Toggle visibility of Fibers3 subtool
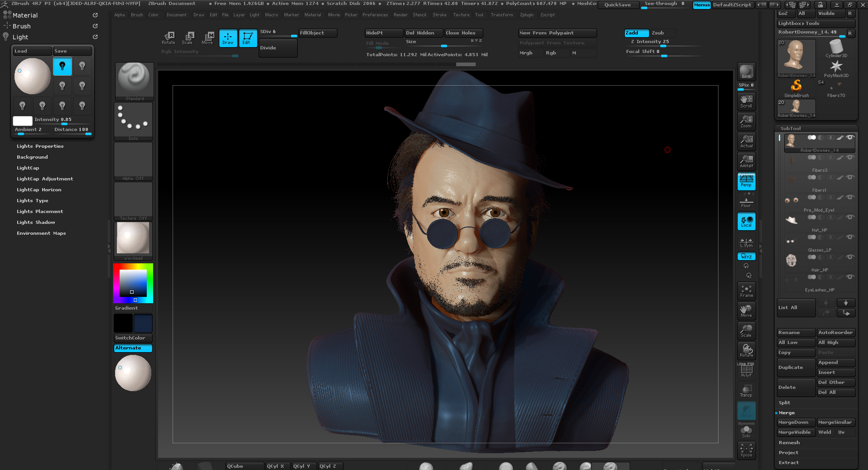Viewport: 868px width, 470px height. pos(850,157)
